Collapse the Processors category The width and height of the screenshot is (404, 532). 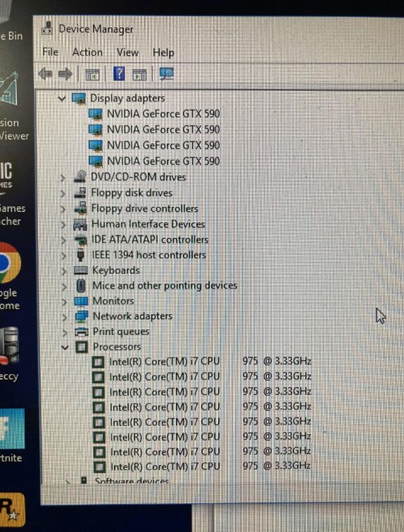coord(65,347)
